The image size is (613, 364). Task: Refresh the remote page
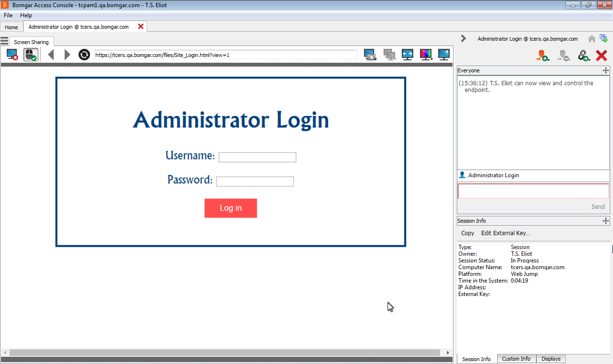84,55
